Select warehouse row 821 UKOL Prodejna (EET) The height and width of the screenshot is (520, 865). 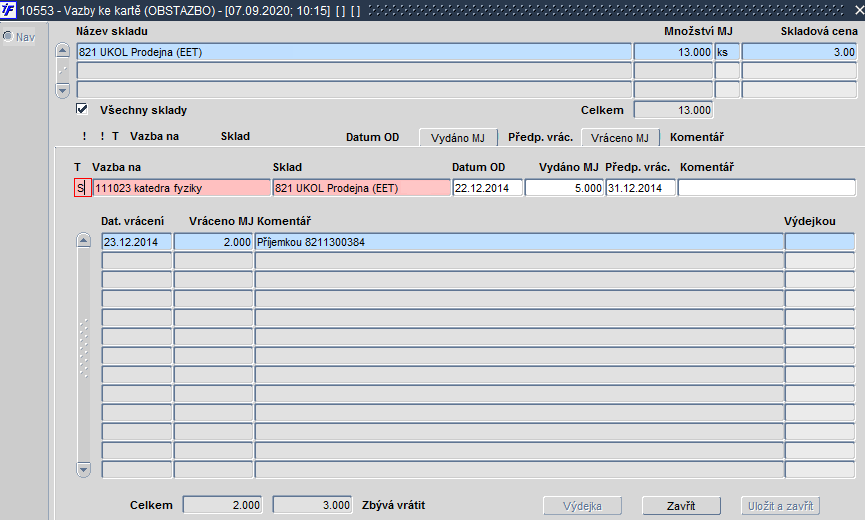(354, 52)
